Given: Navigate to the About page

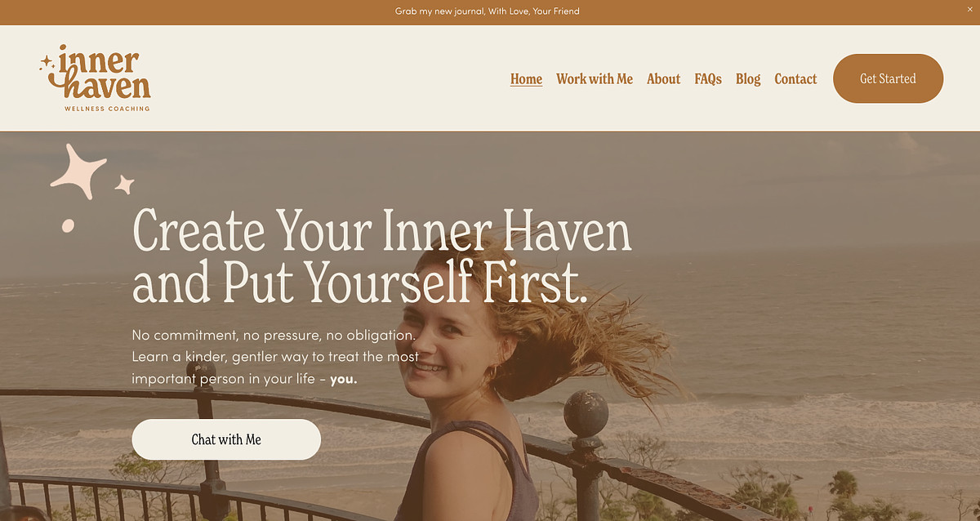Looking at the screenshot, I should [663, 79].
